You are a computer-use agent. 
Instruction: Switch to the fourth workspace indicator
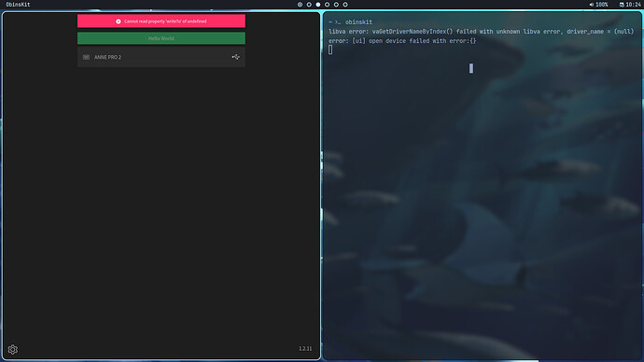pos(327,5)
